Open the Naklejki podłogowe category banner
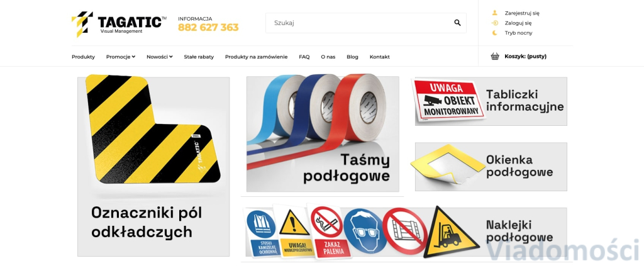 pyautogui.click(x=406, y=232)
